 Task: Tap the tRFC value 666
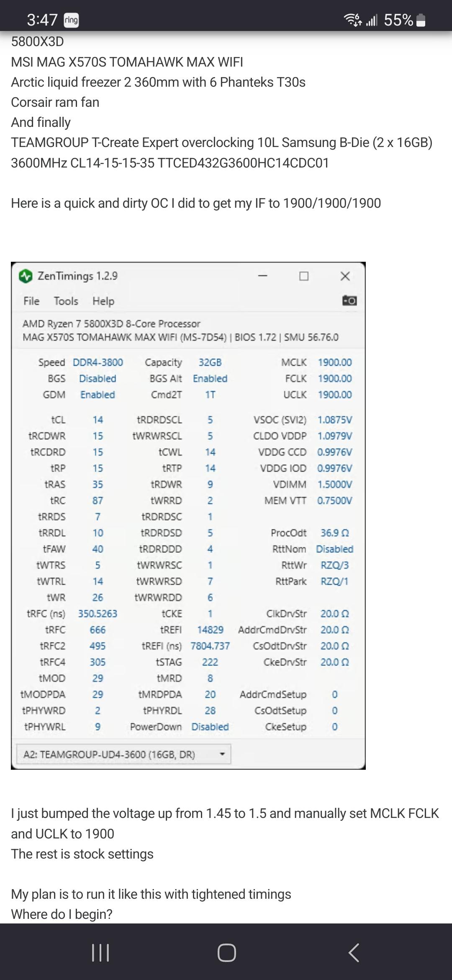tap(98, 629)
